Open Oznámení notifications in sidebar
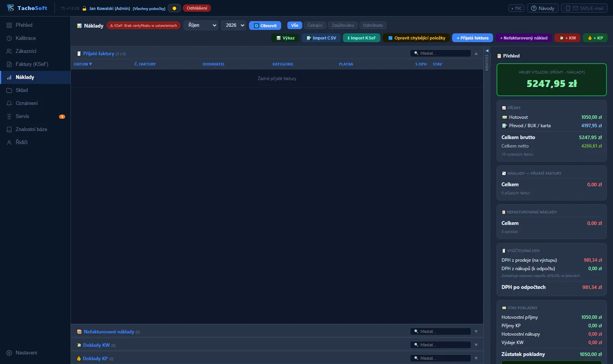The width and height of the screenshot is (613, 364). coord(35,103)
